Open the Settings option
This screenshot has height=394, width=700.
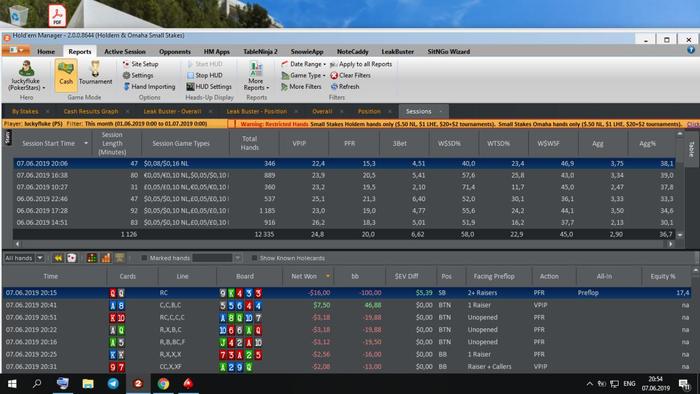click(x=138, y=75)
